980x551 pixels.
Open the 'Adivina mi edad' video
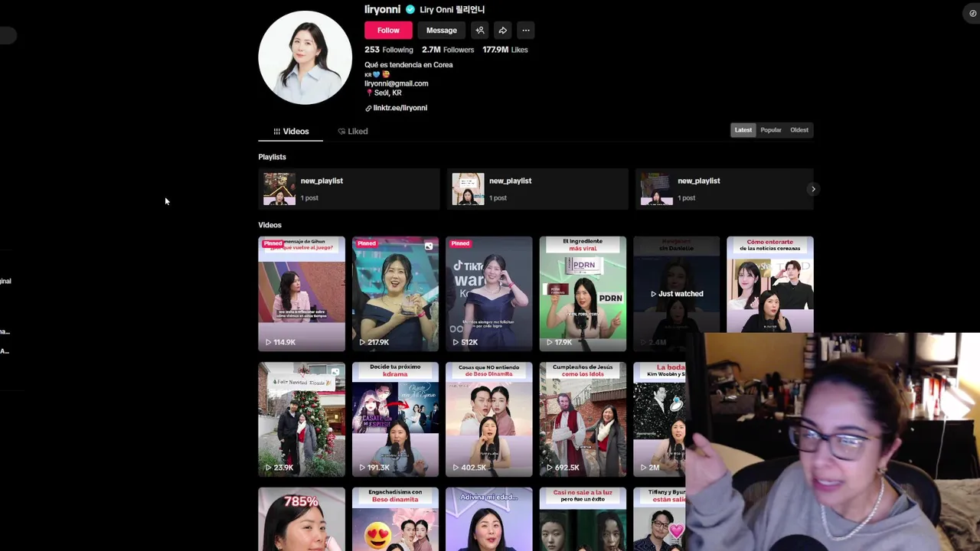(488, 519)
